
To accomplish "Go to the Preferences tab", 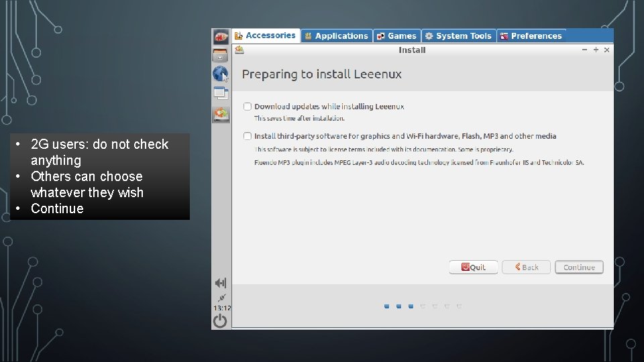I will 531,36.
